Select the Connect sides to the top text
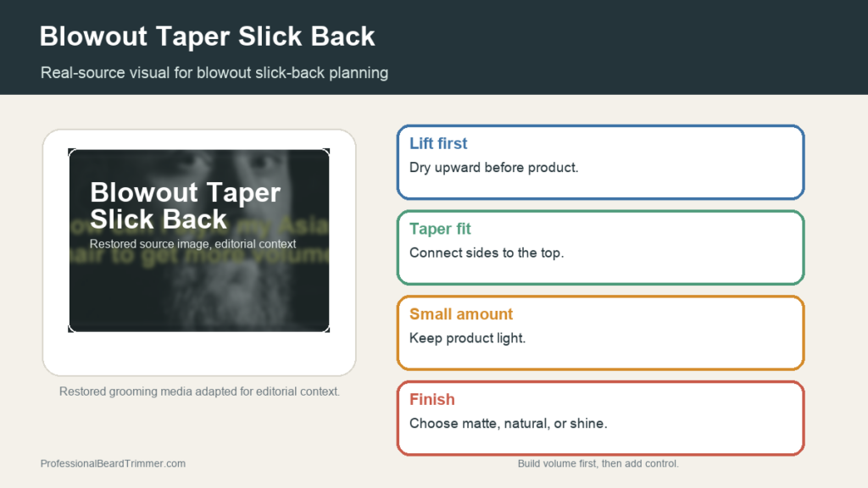The image size is (868, 488). 486,252
